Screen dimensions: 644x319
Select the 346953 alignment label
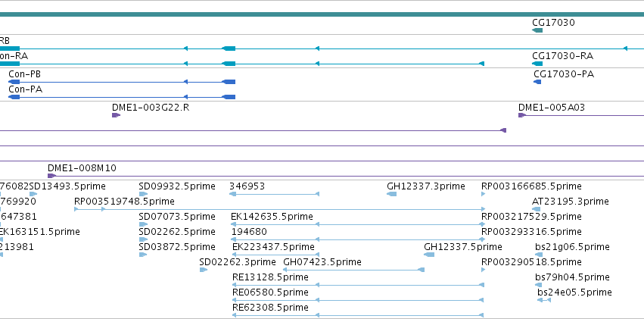point(247,186)
